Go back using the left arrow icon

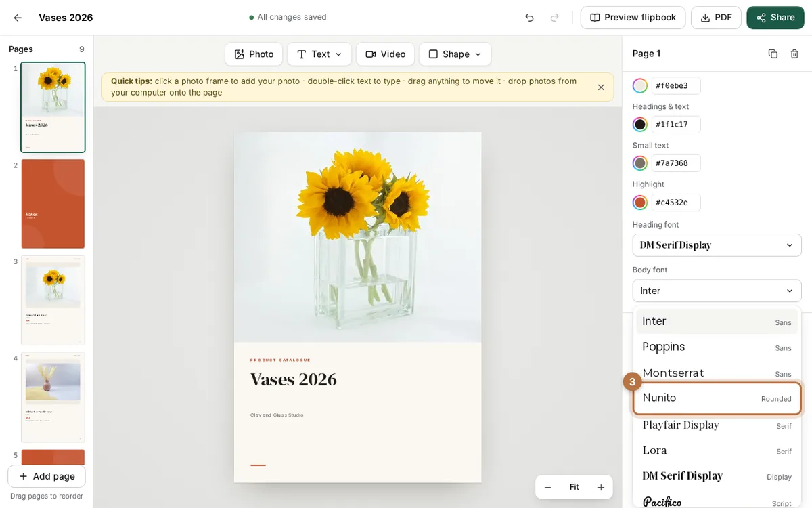[18, 18]
